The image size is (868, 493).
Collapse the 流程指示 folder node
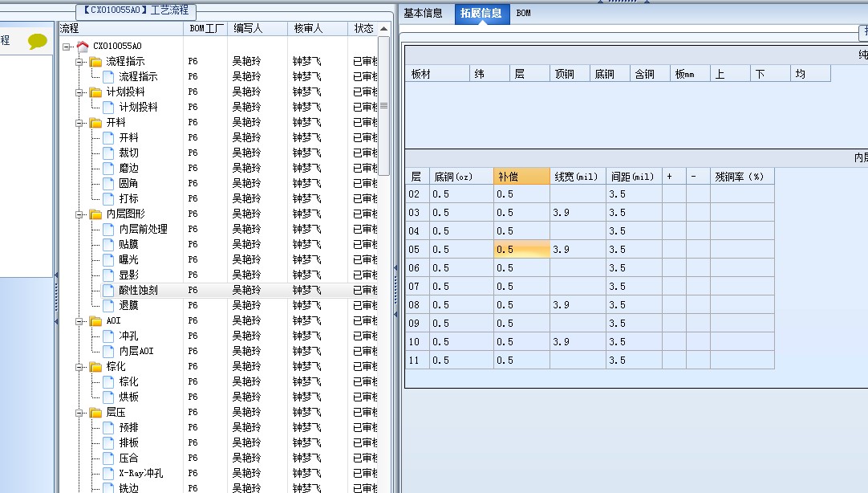pyautogui.click(x=79, y=62)
